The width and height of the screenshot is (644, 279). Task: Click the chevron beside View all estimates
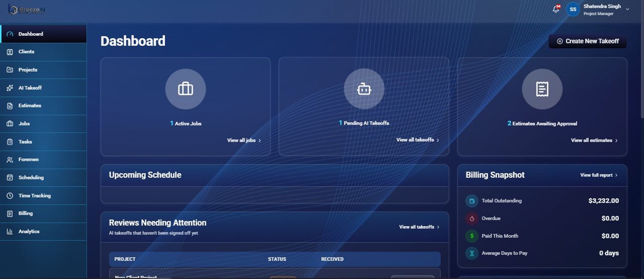tap(616, 141)
